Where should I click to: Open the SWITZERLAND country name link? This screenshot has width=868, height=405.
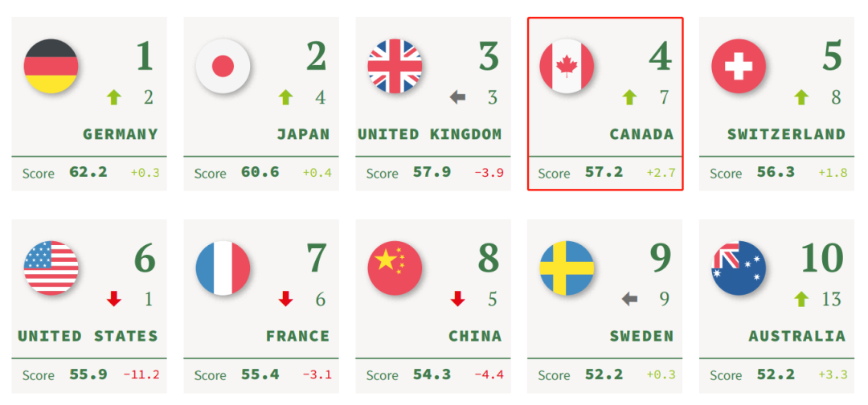pyautogui.click(x=787, y=134)
